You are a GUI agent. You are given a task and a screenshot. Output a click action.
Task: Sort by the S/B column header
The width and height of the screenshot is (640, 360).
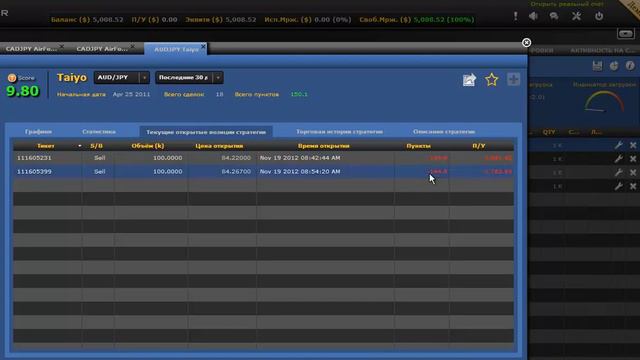pos(96,146)
